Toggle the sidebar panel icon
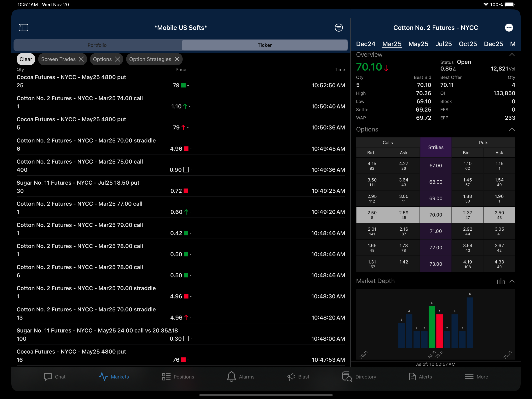 point(24,28)
